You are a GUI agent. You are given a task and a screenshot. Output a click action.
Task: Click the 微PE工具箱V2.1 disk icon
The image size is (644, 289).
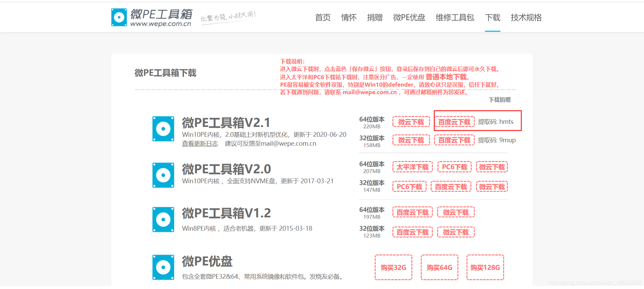(163, 129)
